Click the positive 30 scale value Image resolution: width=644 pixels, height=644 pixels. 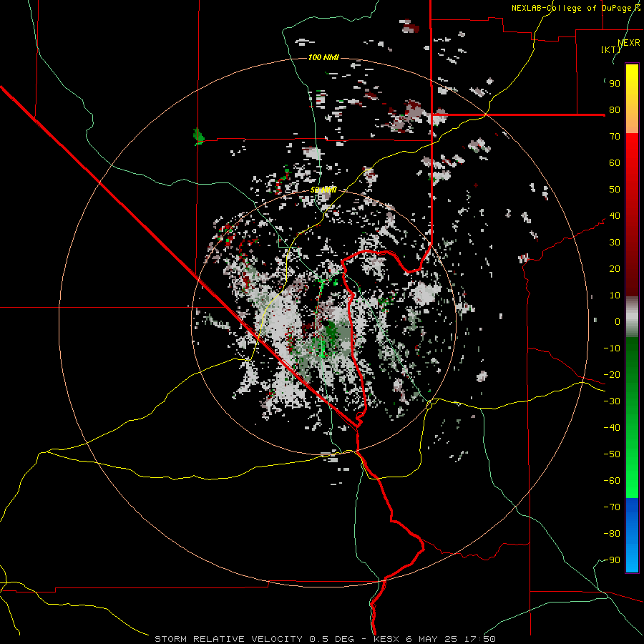(x=615, y=243)
